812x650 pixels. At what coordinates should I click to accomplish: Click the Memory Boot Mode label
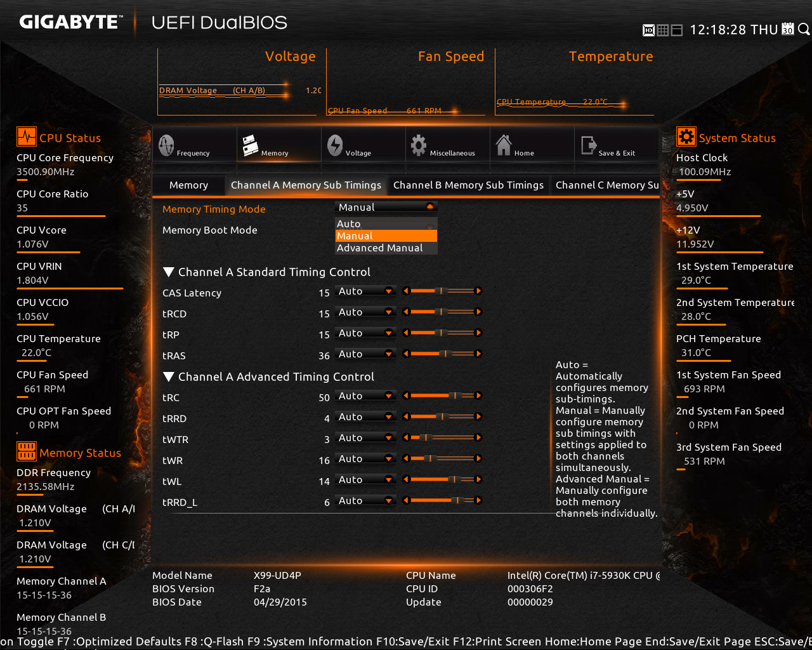point(209,230)
